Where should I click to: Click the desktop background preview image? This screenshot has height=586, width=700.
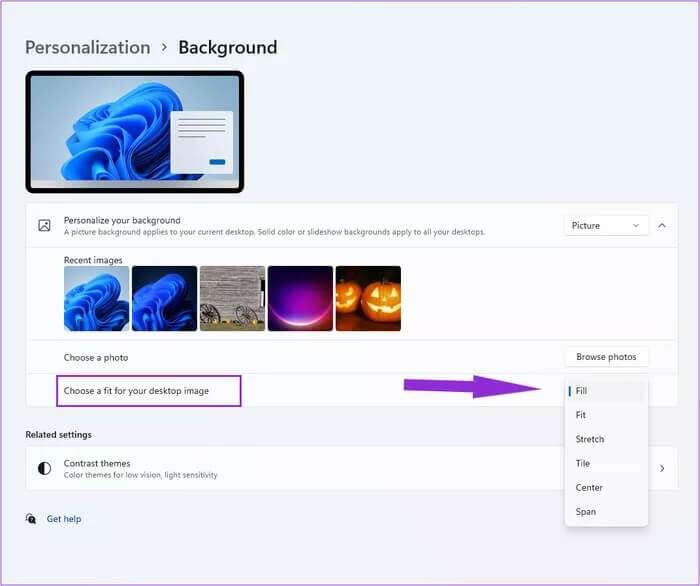pos(135,132)
